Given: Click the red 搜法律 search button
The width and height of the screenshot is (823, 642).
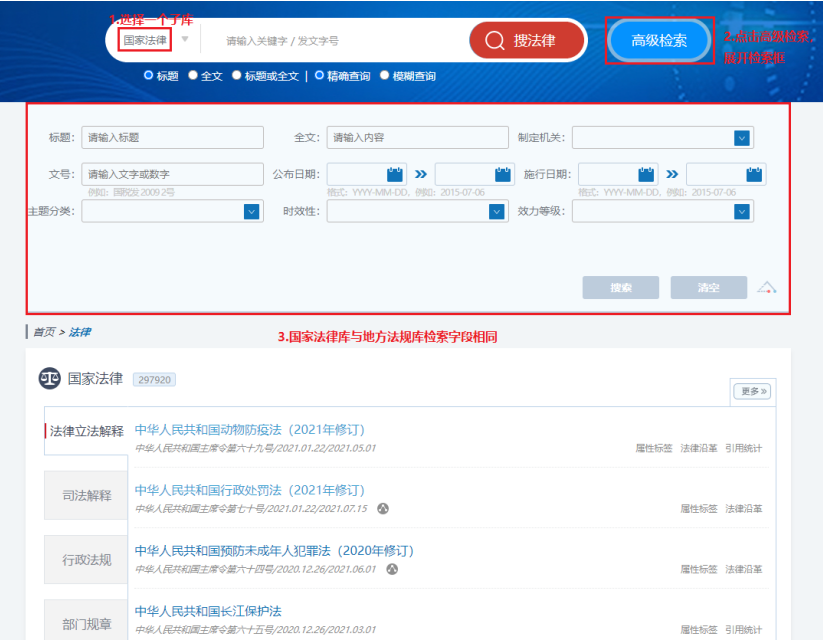Looking at the screenshot, I should (527, 40).
